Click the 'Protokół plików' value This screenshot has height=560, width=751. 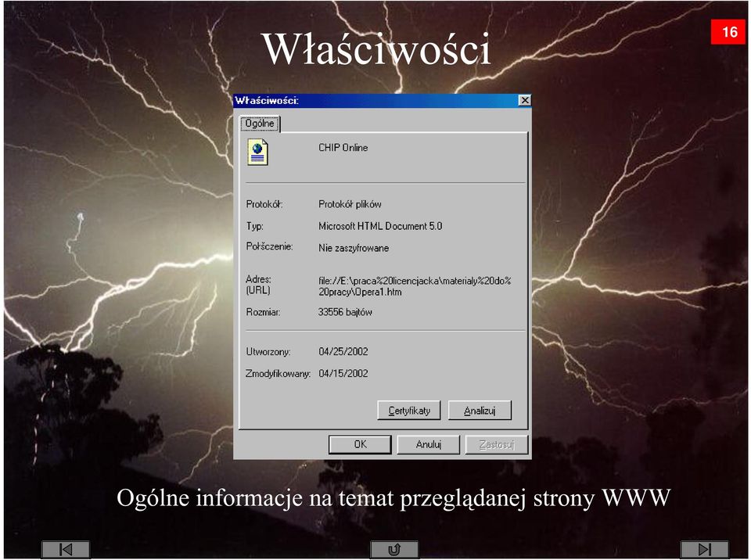350,204
